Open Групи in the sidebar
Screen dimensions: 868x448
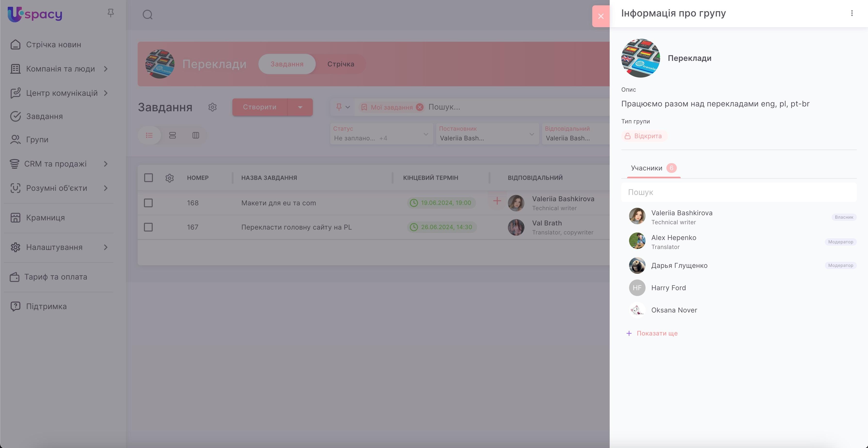pyautogui.click(x=37, y=140)
